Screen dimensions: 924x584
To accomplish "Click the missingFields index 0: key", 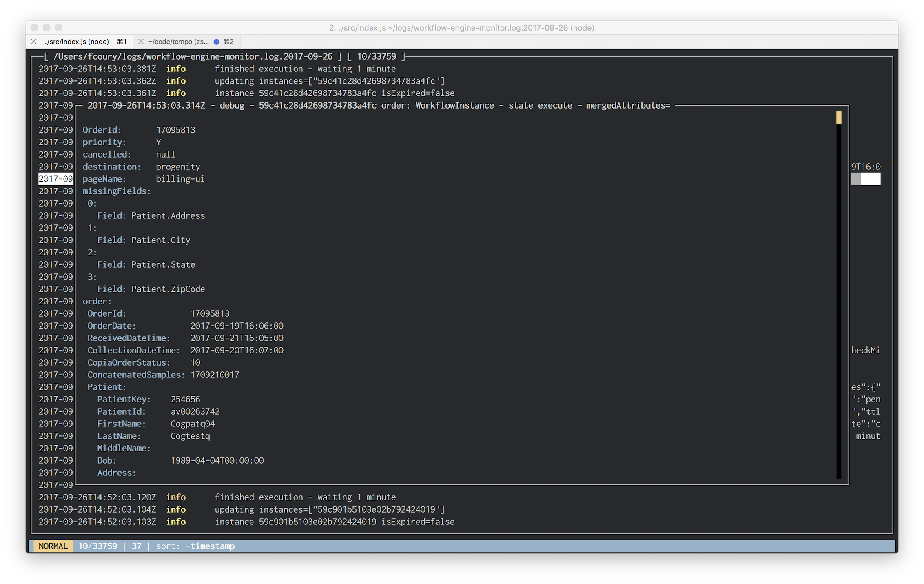I will click(92, 203).
